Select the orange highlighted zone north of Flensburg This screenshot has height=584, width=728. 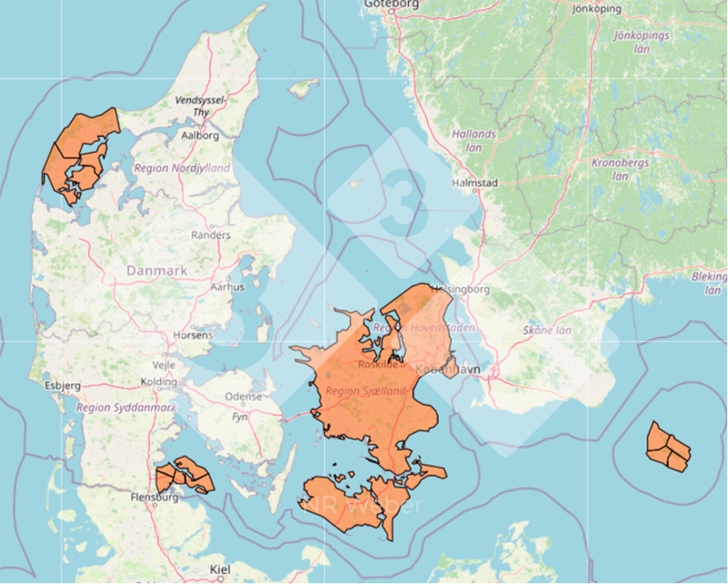(x=185, y=475)
